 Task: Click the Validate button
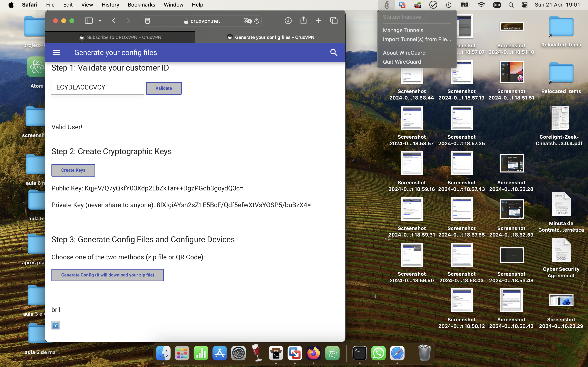(x=164, y=88)
